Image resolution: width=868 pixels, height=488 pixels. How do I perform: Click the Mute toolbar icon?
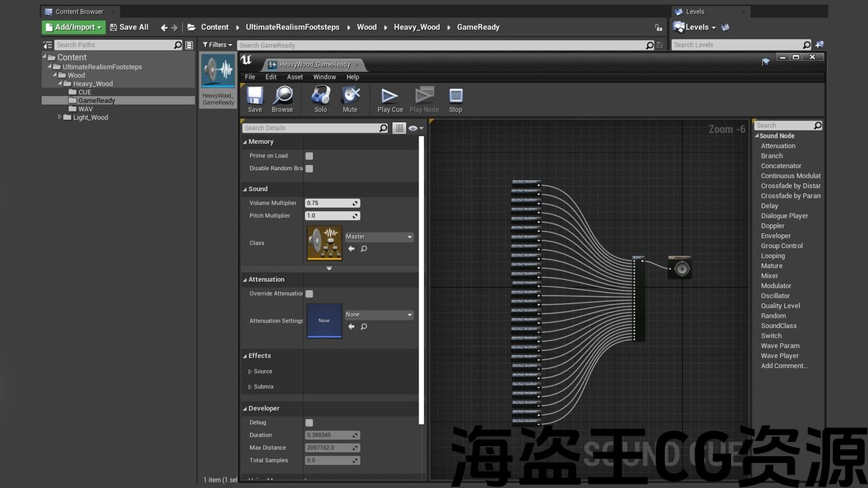point(350,99)
